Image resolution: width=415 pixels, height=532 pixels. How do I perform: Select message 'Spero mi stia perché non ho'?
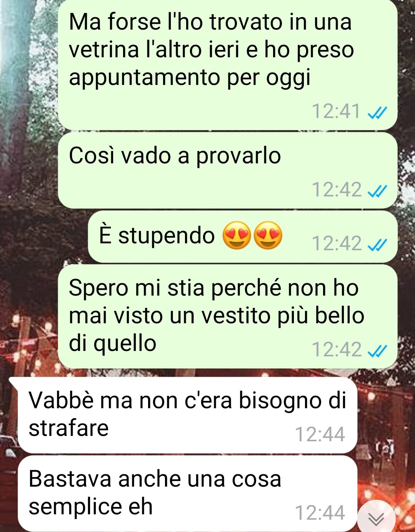(x=227, y=316)
